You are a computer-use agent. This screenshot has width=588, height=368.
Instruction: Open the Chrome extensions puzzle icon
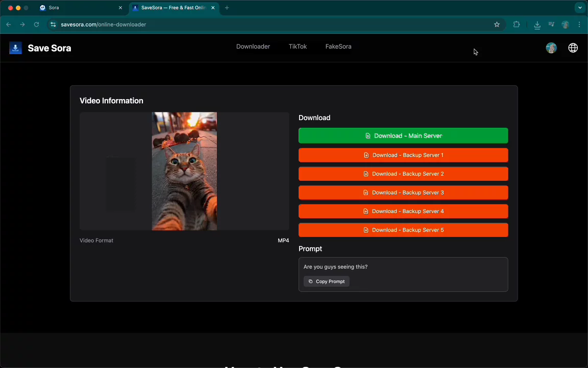pyautogui.click(x=516, y=25)
